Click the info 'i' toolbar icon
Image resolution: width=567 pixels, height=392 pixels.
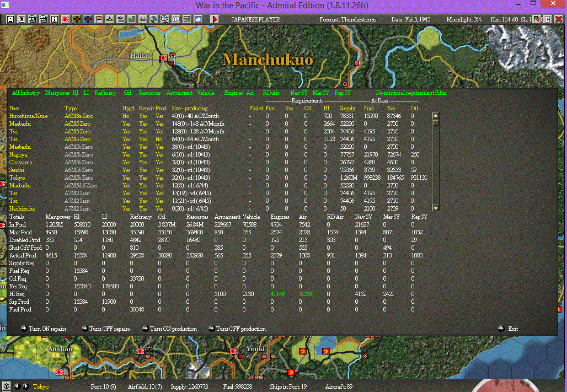[54, 19]
